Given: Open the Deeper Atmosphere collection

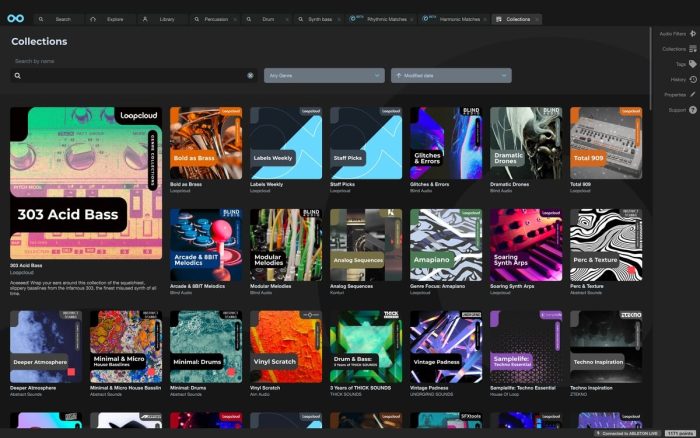Looking at the screenshot, I should click(46, 347).
